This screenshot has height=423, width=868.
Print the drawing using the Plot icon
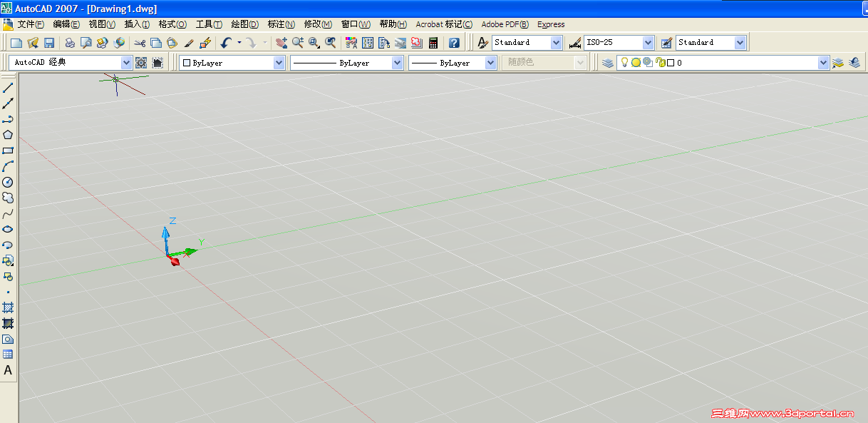pyautogui.click(x=70, y=43)
